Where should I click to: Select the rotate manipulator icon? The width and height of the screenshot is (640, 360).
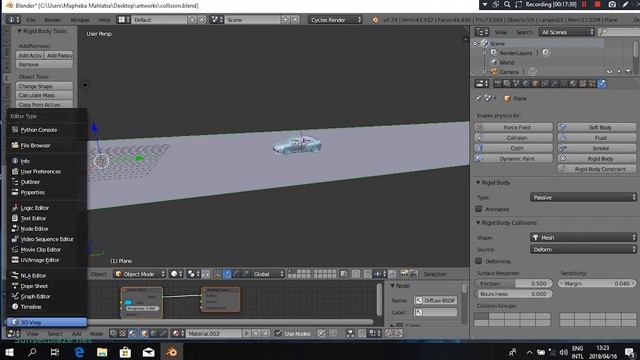point(237,274)
